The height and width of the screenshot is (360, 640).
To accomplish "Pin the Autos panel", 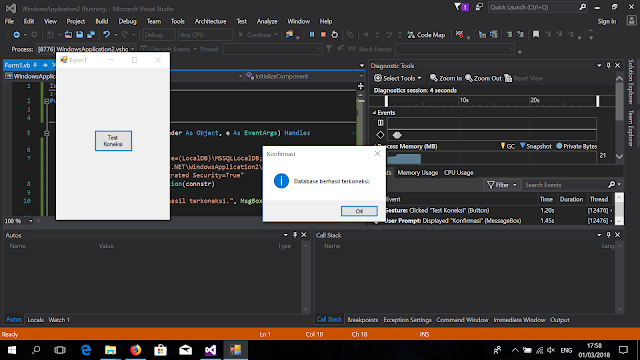I will click(x=295, y=235).
